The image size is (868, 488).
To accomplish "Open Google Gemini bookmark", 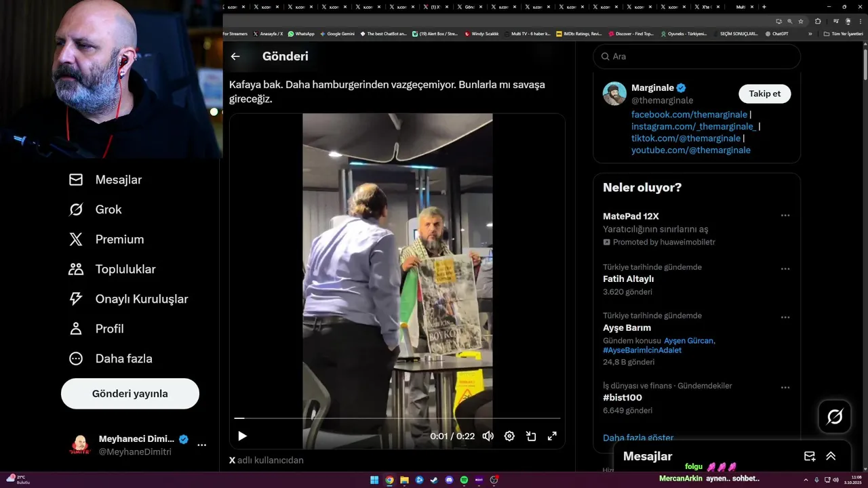I will (337, 33).
